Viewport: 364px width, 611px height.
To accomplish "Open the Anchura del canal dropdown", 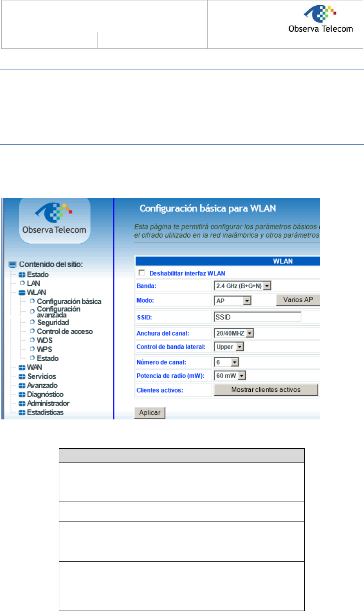I will [x=234, y=333].
